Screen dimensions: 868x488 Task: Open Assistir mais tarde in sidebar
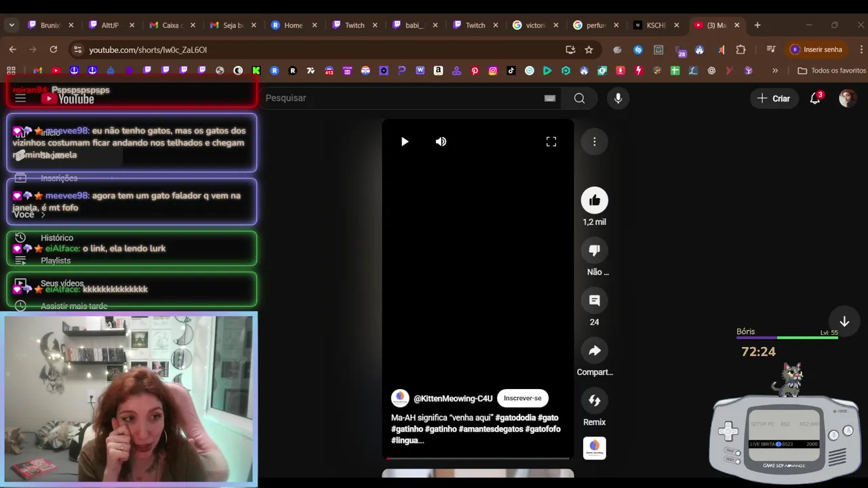[73, 306]
